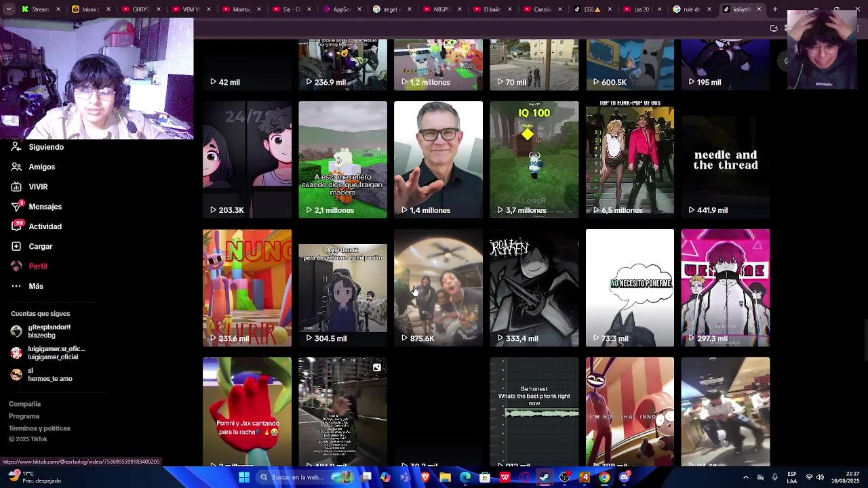Open File Explorer from the taskbar

click(x=445, y=477)
